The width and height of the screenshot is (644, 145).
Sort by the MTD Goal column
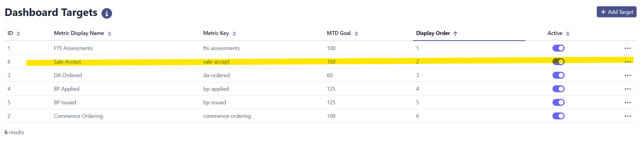(x=339, y=33)
